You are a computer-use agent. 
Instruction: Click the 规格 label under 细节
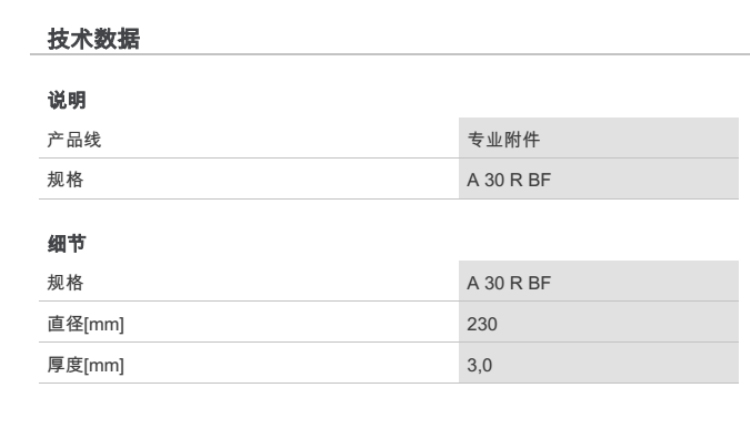(65, 283)
